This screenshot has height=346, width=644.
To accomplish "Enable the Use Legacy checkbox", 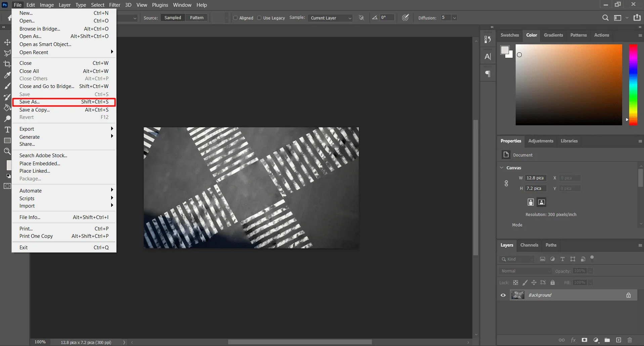I will click(x=259, y=18).
